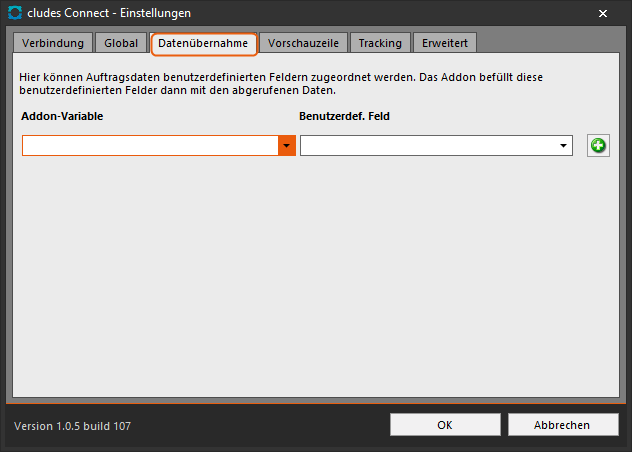Open the Addon-Variable orange dropdown arrow

[x=287, y=146]
